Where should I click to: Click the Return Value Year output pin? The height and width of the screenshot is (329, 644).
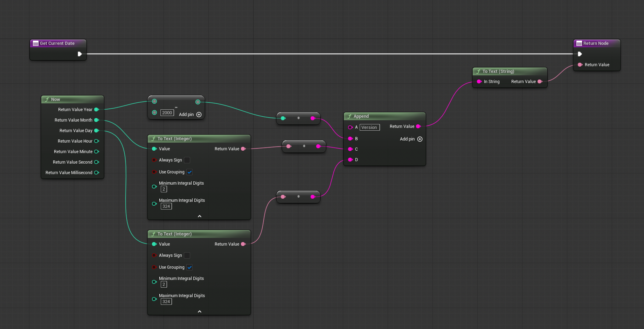point(97,110)
